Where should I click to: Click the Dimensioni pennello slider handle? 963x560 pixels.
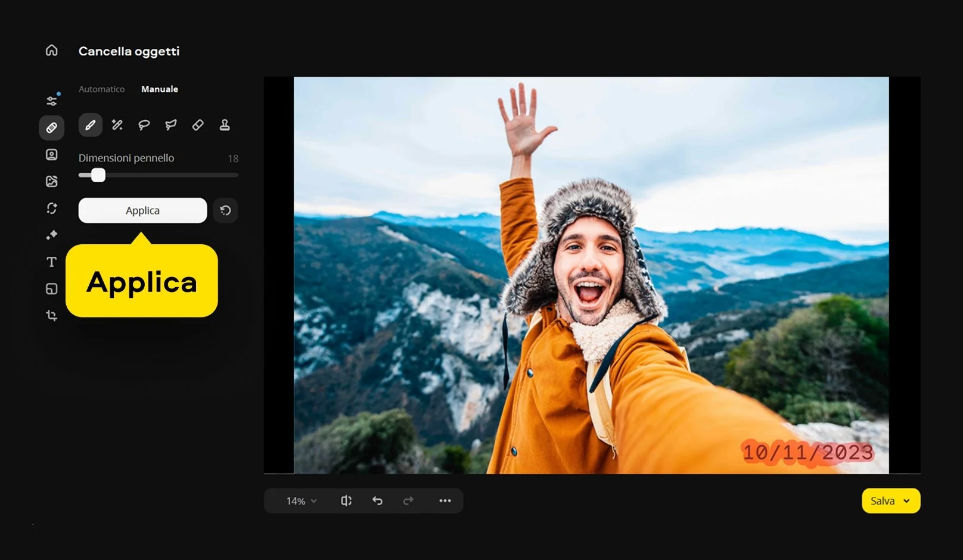(98, 175)
